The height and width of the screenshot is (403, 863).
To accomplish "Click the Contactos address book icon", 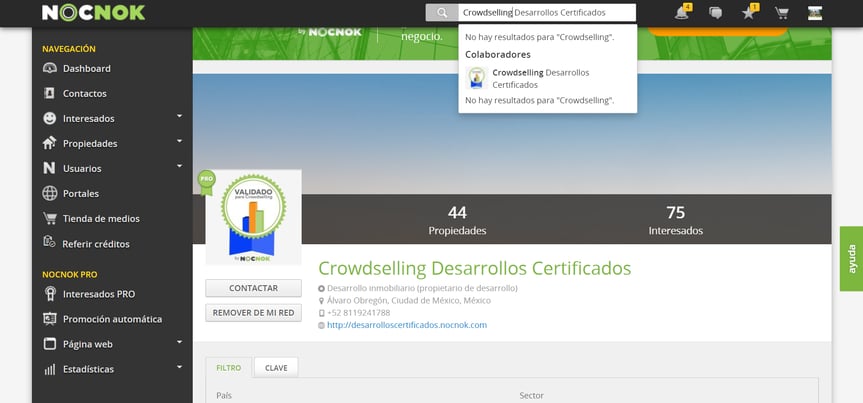I will tap(50, 93).
